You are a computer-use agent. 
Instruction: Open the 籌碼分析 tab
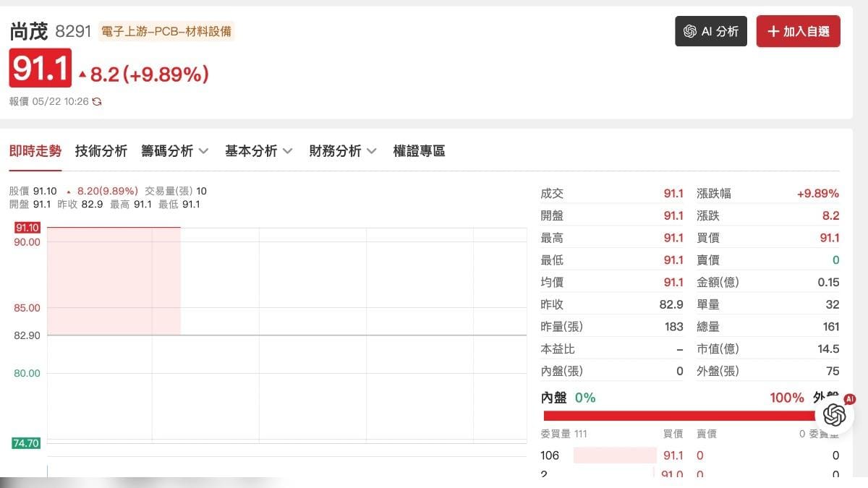[167, 151]
